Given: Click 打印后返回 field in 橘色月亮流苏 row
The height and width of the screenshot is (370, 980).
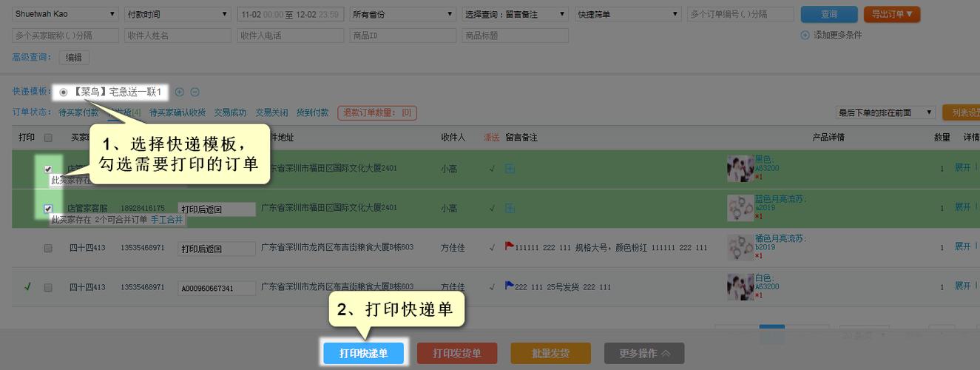Looking at the screenshot, I should point(217,249).
